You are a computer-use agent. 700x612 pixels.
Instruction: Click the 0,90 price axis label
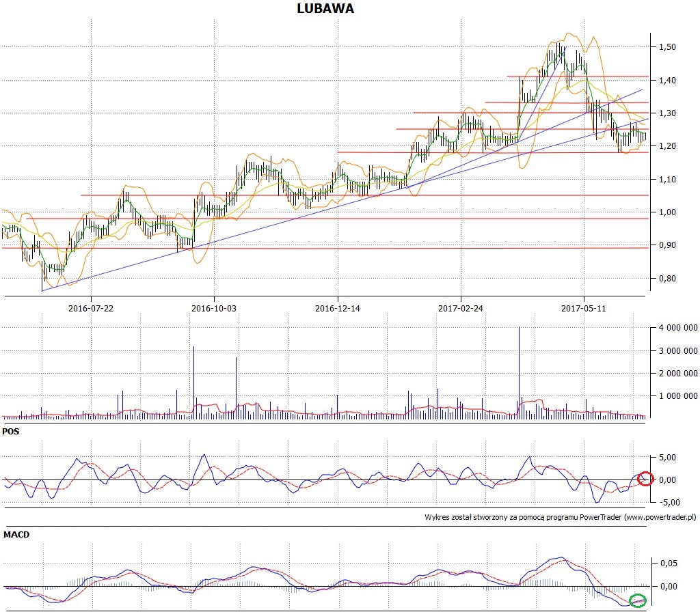pyautogui.click(x=667, y=245)
